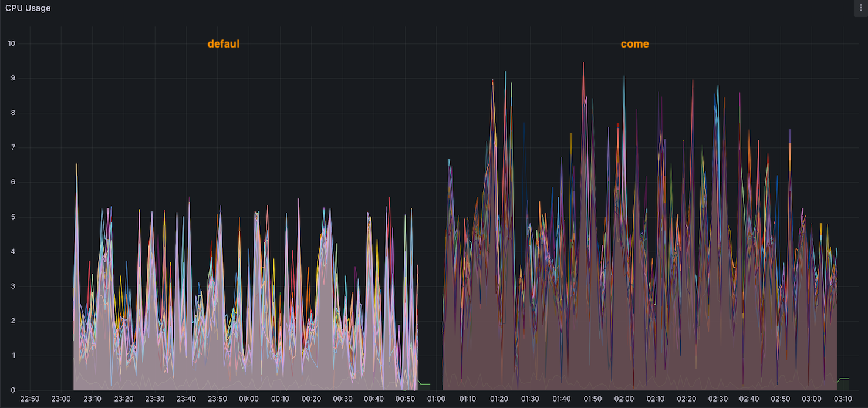The image size is (868, 408).
Task: Click the 03:10 x-axis time label
Action: 843,399
